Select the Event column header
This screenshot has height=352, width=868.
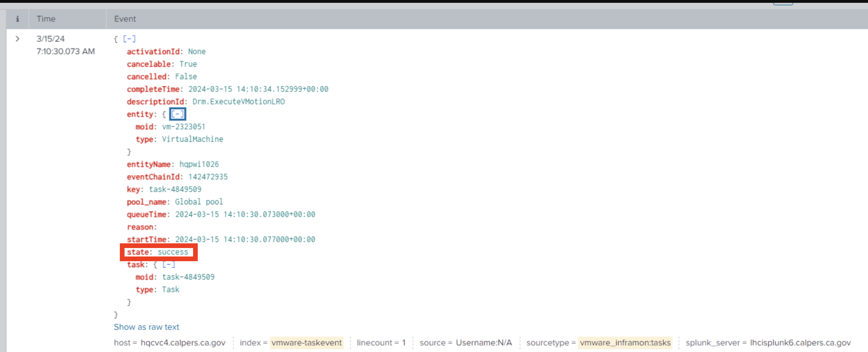125,19
